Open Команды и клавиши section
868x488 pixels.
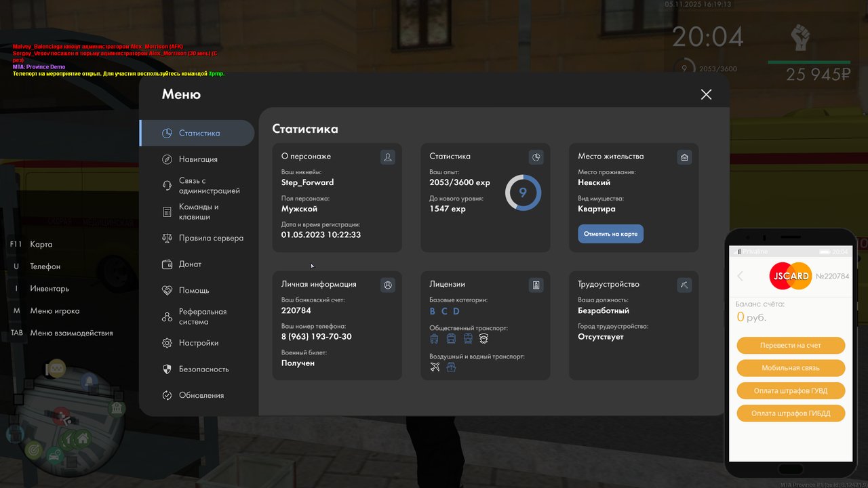(x=197, y=211)
